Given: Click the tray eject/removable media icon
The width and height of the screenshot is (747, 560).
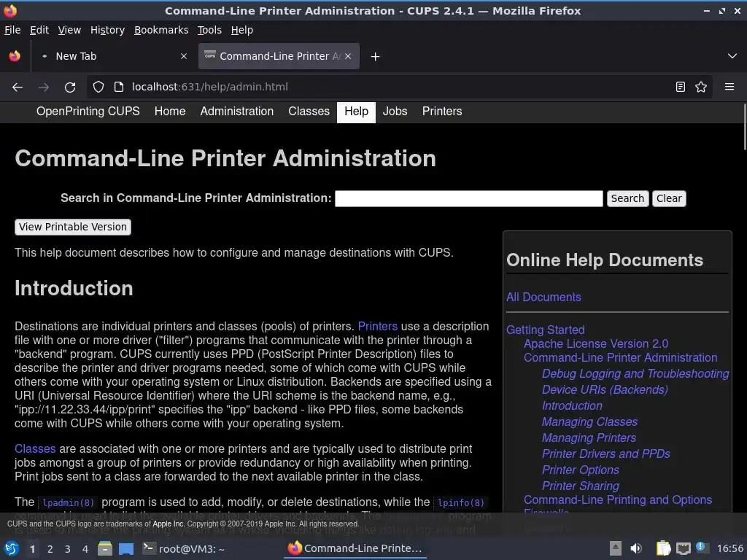Looking at the screenshot, I should (616, 548).
